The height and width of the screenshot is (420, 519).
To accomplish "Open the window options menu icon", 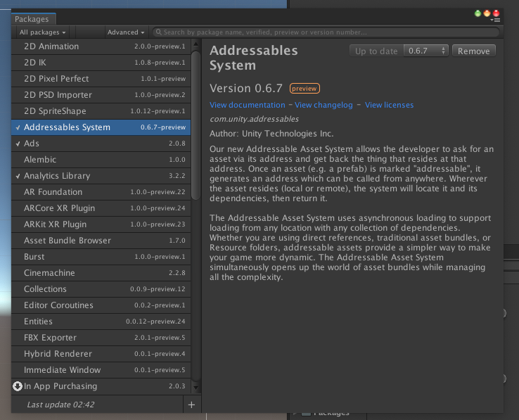I will click(496, 20).
